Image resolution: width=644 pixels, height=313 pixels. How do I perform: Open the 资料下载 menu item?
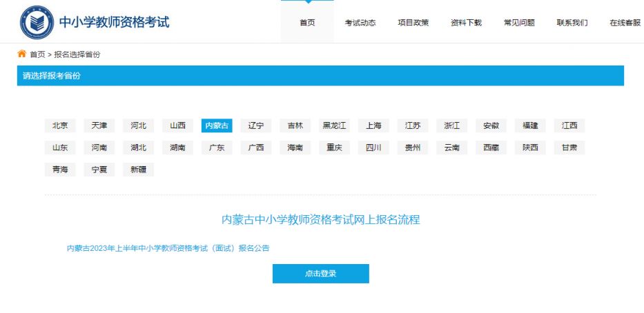coord(466,23)
